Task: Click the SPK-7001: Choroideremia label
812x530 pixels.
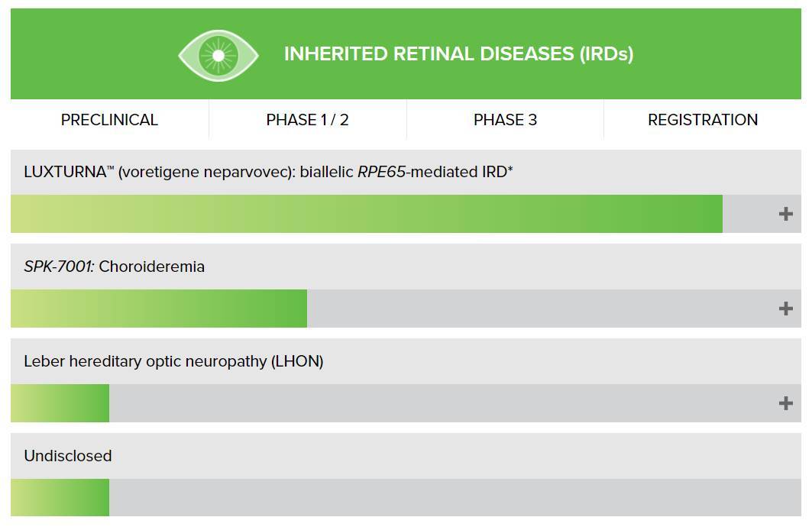Action: click(115, 267)
